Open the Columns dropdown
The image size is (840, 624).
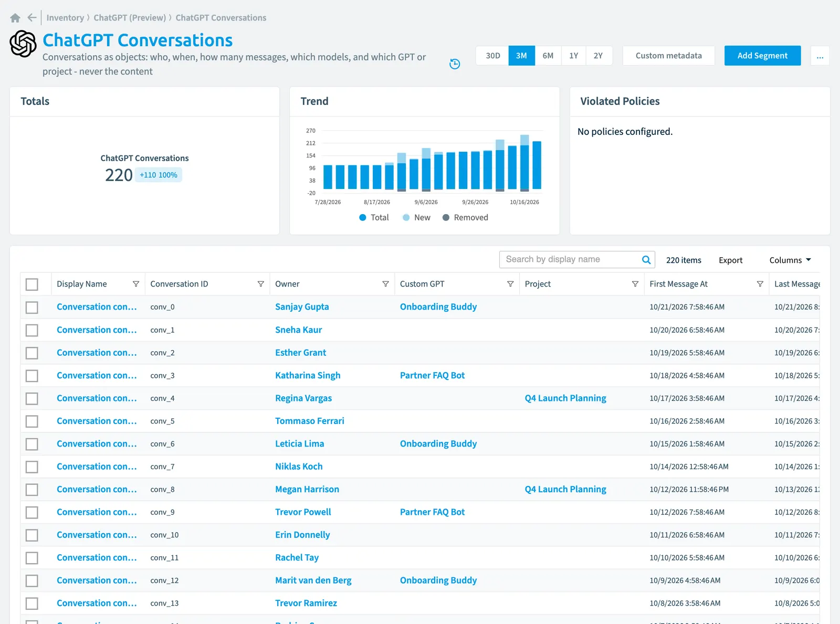point(790,260)
